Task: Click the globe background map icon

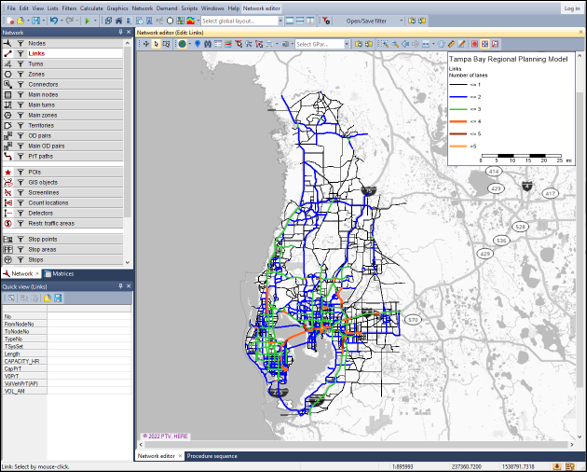Action: [182, 44]
